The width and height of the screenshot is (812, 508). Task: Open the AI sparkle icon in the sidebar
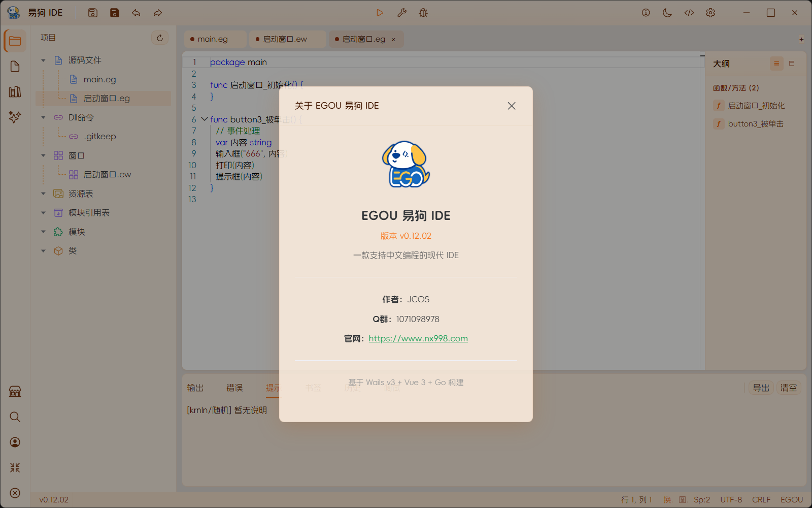click(x=15, y=117)
